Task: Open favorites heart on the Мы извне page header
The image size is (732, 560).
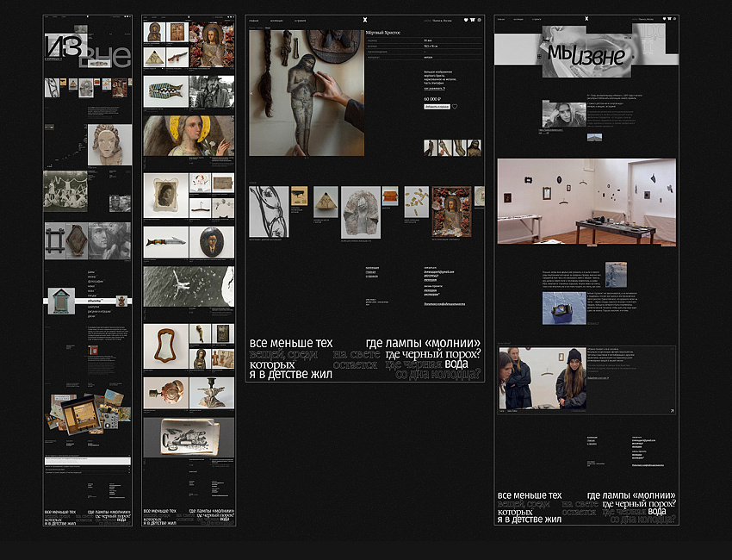Action: pos(663,19)
